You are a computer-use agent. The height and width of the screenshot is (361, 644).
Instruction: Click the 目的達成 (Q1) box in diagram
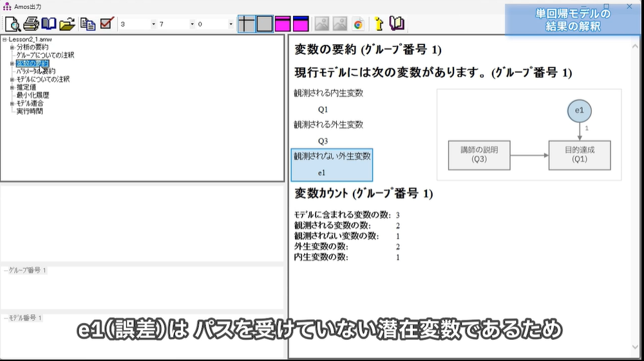click(x=580, y=155)
